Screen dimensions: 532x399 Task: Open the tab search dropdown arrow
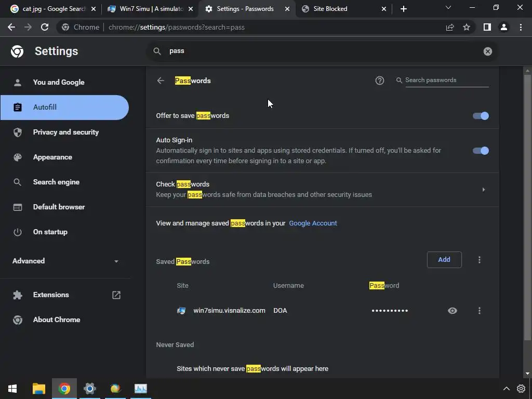(448, 7)
